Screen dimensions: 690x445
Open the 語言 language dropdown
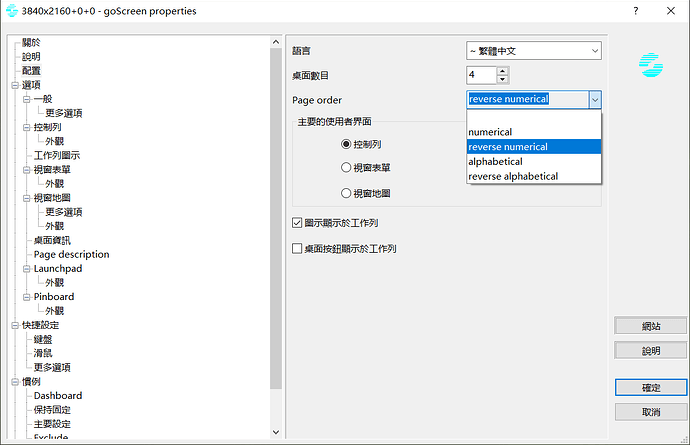click(x=534, y=50)
